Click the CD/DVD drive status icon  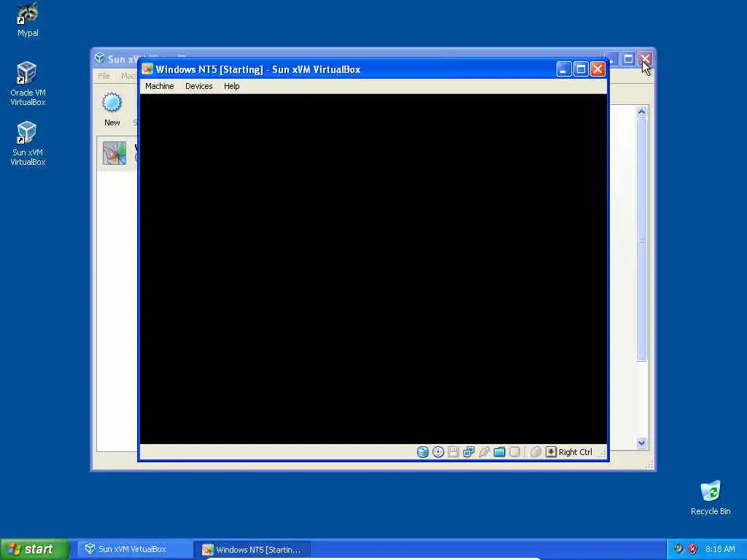tap(438, 452)
